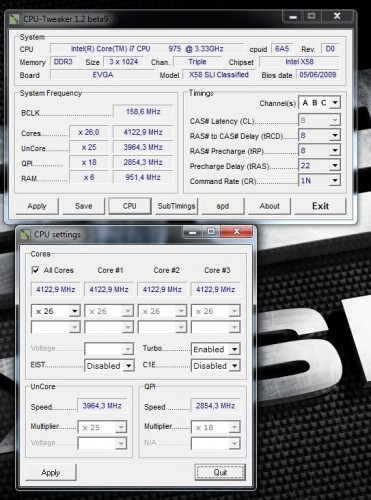The height and width of the screenshot is (500, 371).
Task: Click the About button
Action: 269,206
